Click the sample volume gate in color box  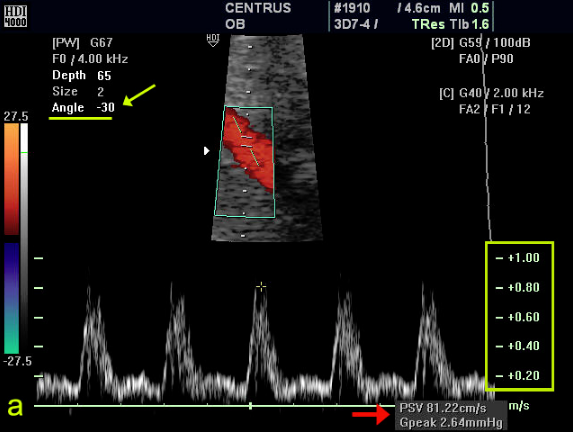coord(246,142)
